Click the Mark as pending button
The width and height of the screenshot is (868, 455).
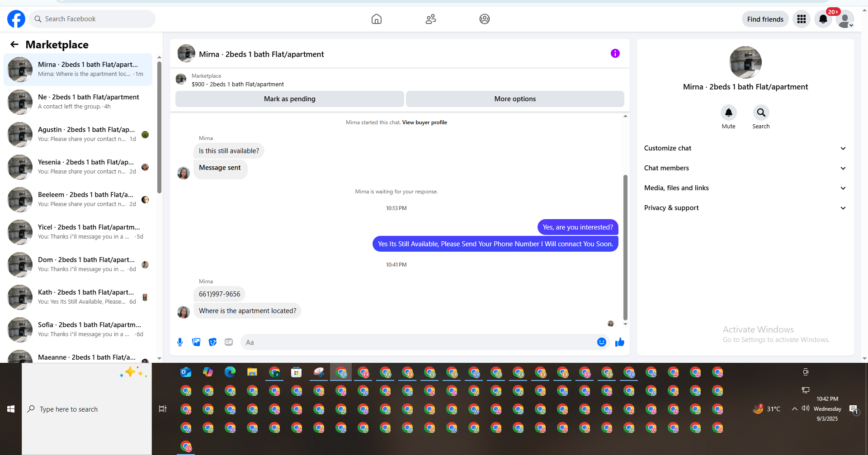pyautogui.click(x=290, y=99)
